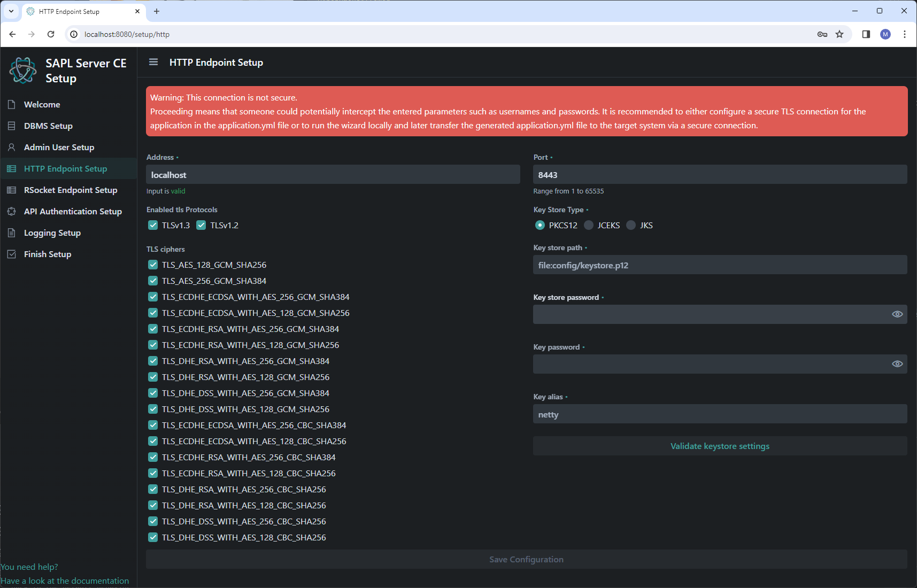Click the Save Configuration button
This screenshot has width=917, height=588.
526,559
